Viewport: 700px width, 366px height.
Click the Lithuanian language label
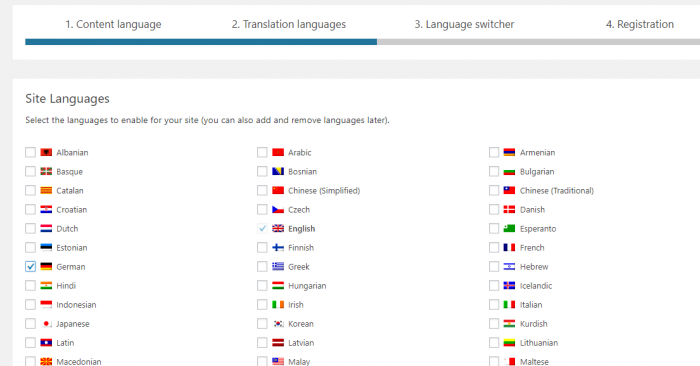539,343
